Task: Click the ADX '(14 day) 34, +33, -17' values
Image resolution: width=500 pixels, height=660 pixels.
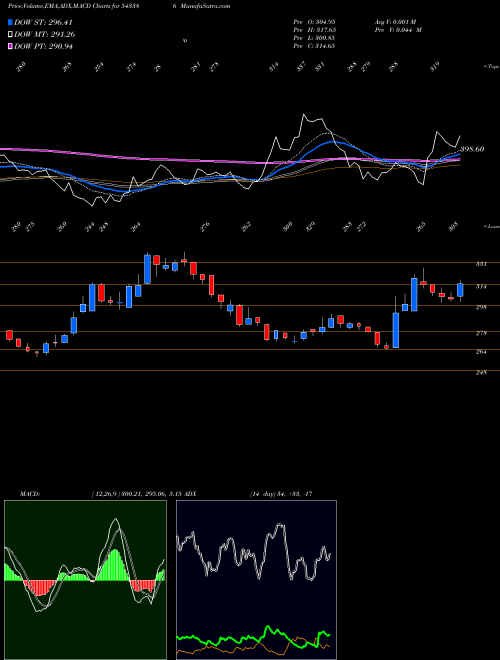Action: (280, 494)
